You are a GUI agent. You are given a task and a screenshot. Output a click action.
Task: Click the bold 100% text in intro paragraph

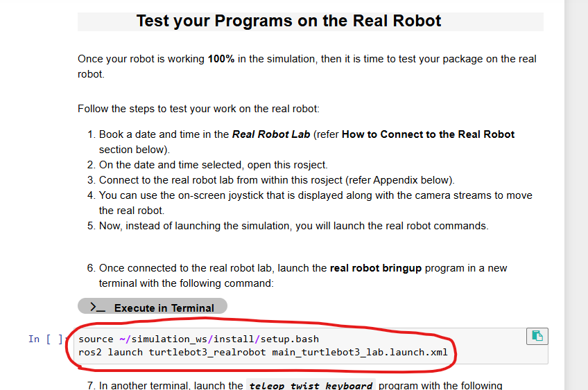[x=220, y=59]
